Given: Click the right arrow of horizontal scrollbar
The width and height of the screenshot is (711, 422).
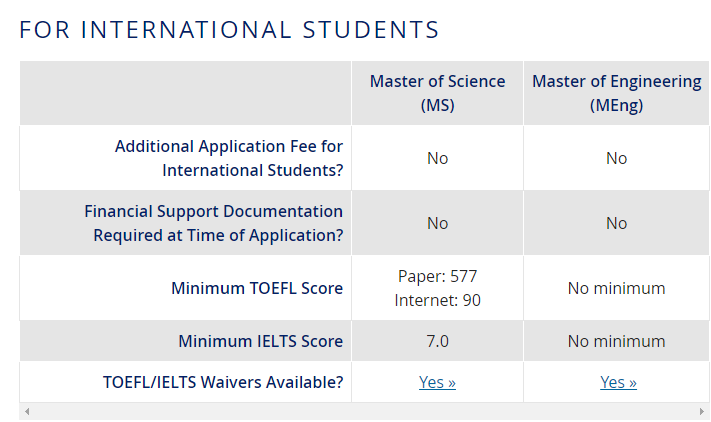Looking at the screenshot, I should coord(702,412).
